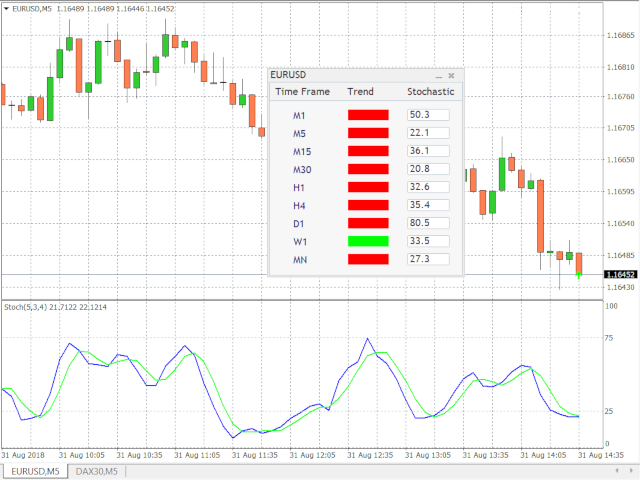The width and height of the screenshot is (640, 480).
Task: Select the H4 stochastic value 35.4
Action: 428,204
